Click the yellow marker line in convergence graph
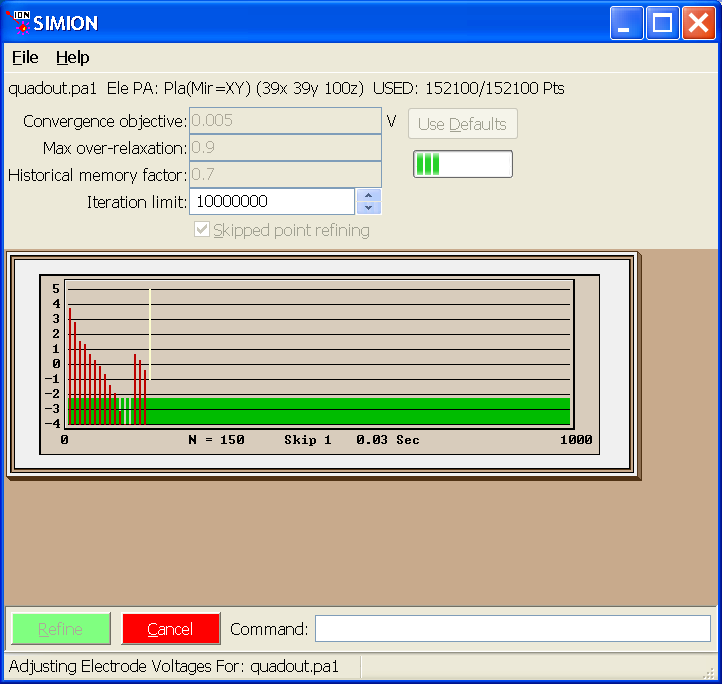The height and width of the screenshot is (684, 722). coord(150,335)
